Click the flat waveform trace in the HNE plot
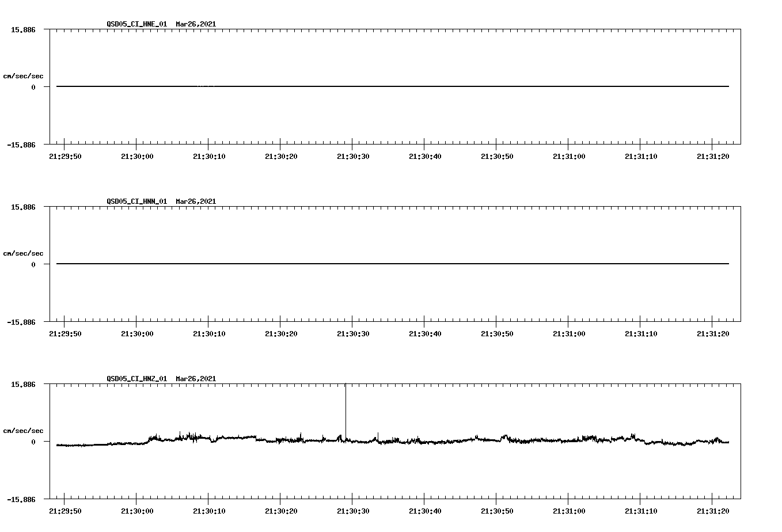The width and height of the screenshot is (782, 532). (x=346, y=86)
